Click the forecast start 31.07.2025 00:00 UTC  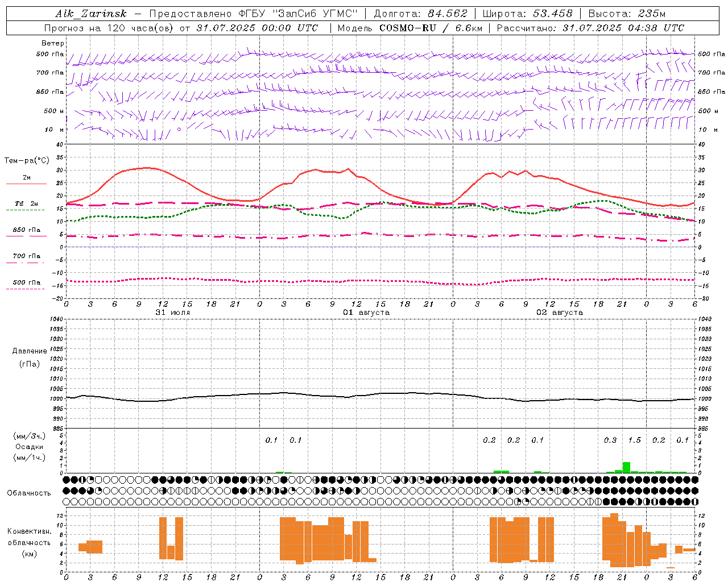tap(257, 28)
